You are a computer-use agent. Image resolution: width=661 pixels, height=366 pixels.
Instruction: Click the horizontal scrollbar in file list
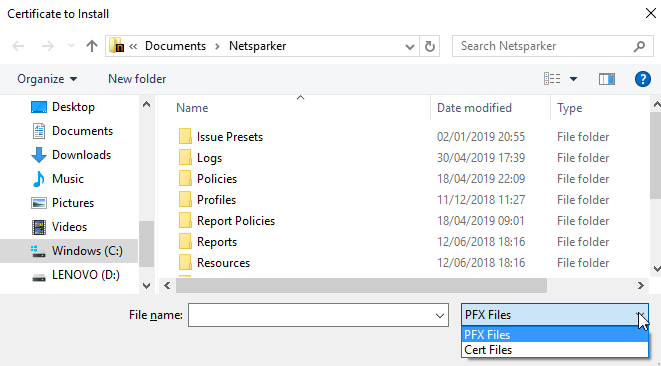361,285
